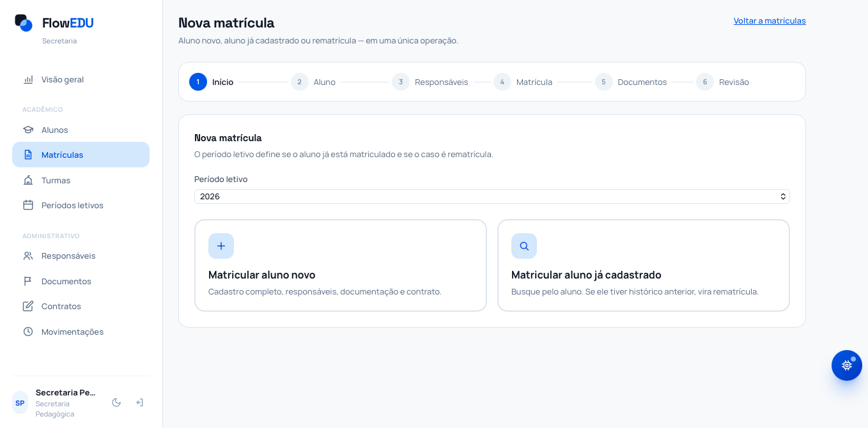Click the SP user avatar
This screenshot has width=868, height=428.
[x=20, y=402]
